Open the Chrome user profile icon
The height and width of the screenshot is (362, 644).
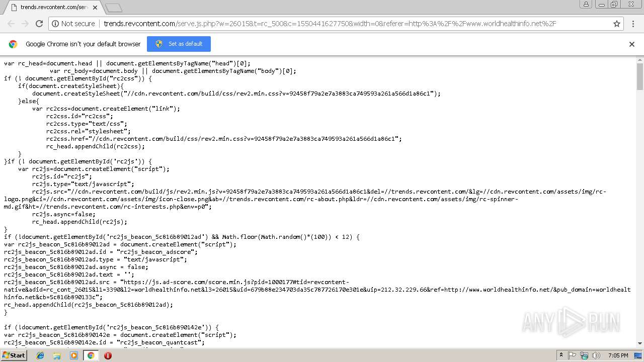(x=586, y=4)
